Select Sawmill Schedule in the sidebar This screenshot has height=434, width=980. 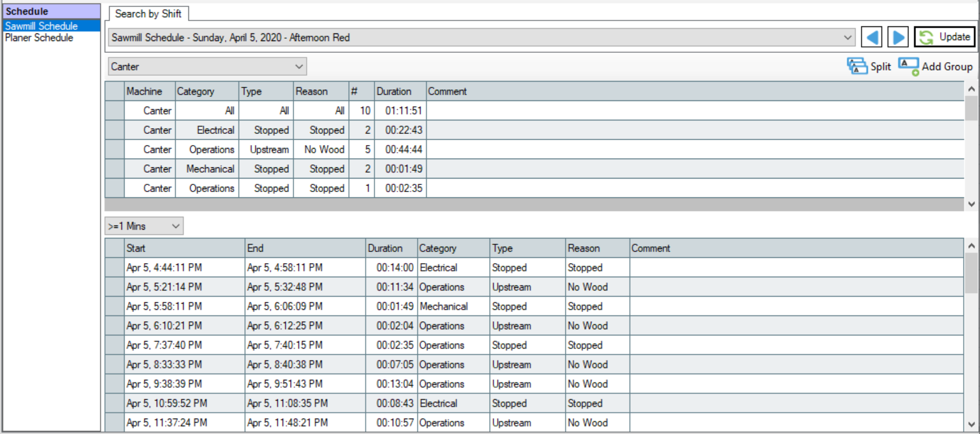(x=41, y=26)
